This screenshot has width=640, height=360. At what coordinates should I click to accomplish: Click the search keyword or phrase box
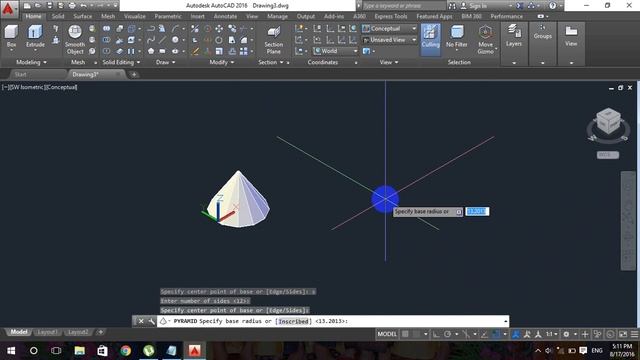pos(404,6)
